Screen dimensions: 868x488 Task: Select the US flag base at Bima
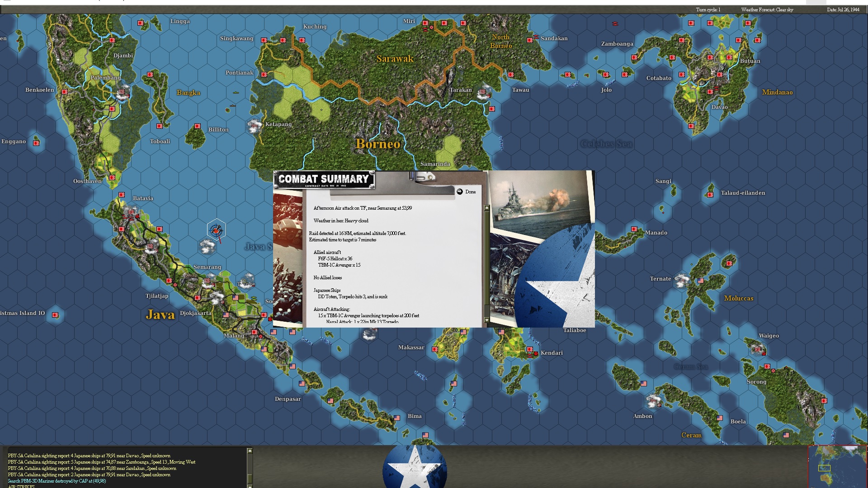click(x=397, y=418)
